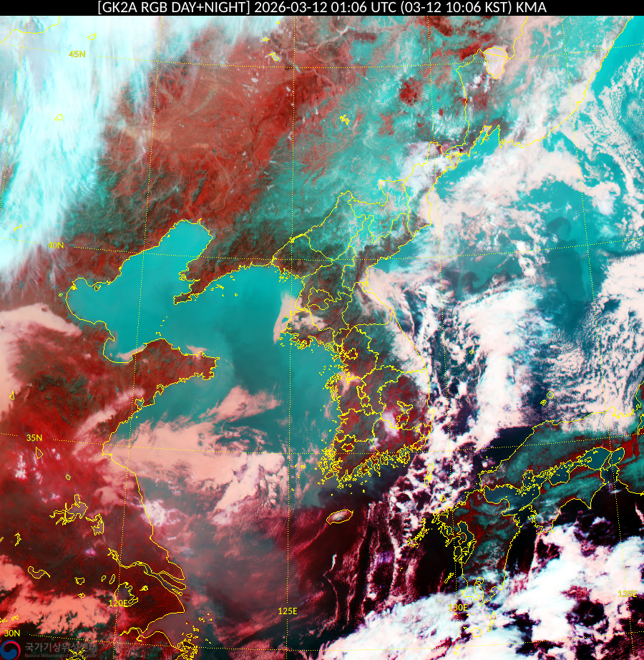This screenshot has height=660, width=644.
Task: Click the 30N latitude label
Action: pyautogui.click(x=13, y=634)
